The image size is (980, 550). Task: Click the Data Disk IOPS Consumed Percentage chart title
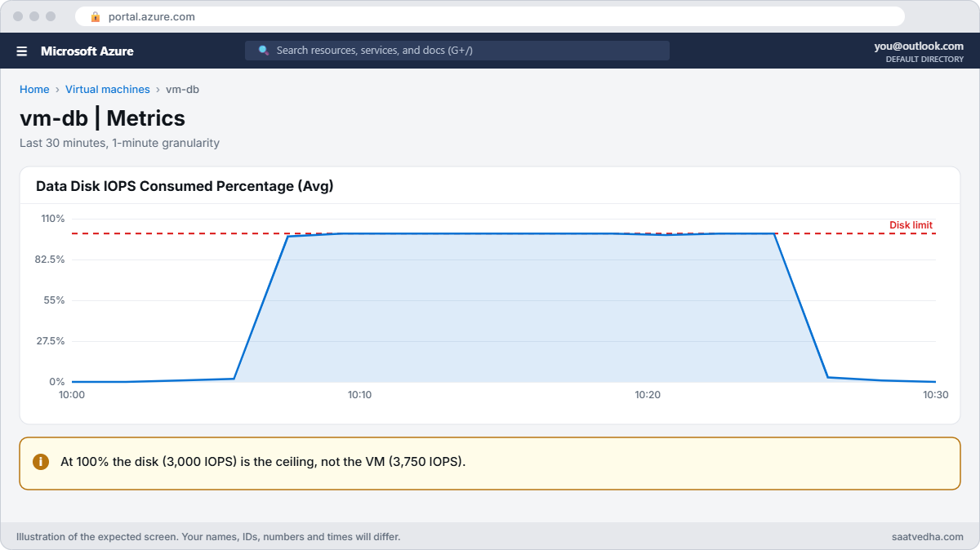pyautogui.click(x=185, y=186)
